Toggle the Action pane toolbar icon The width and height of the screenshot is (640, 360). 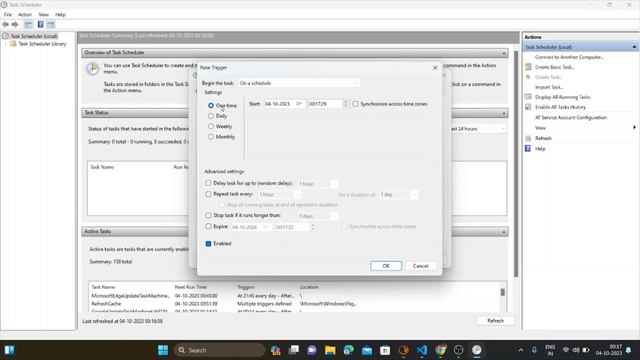click(51, 24)
